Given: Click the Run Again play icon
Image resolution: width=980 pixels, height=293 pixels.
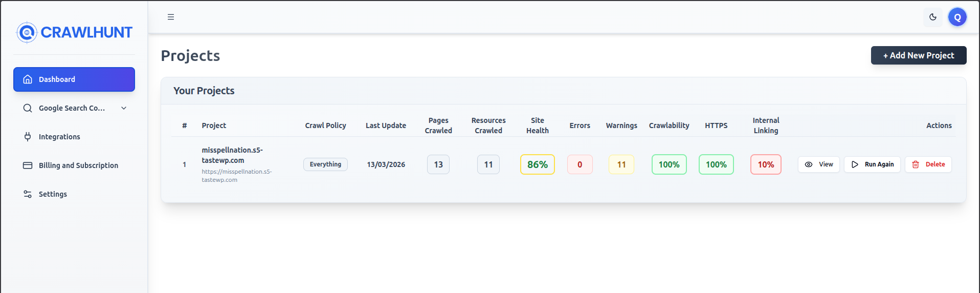Looking at the screenshot, I should point(855,164).
